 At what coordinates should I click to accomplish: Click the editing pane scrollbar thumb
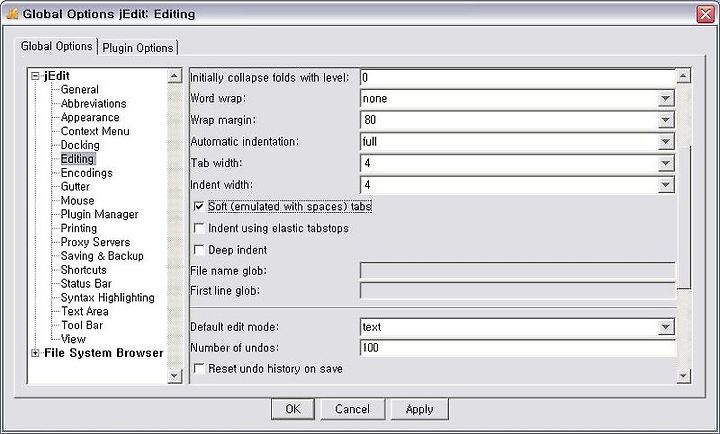click(684, 217)
